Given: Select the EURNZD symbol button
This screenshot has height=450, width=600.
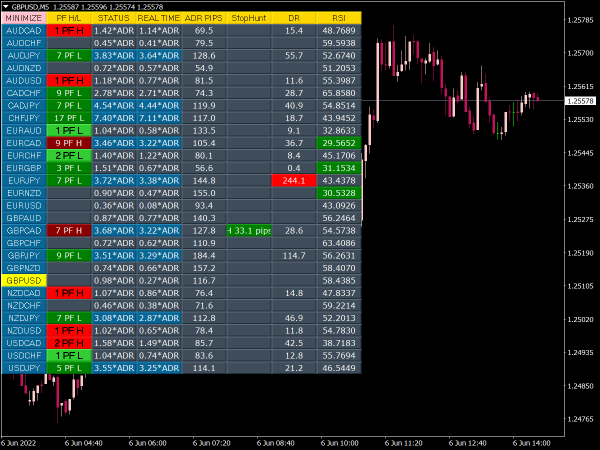Looking at the screenshot, I should (x=24, y=193).
